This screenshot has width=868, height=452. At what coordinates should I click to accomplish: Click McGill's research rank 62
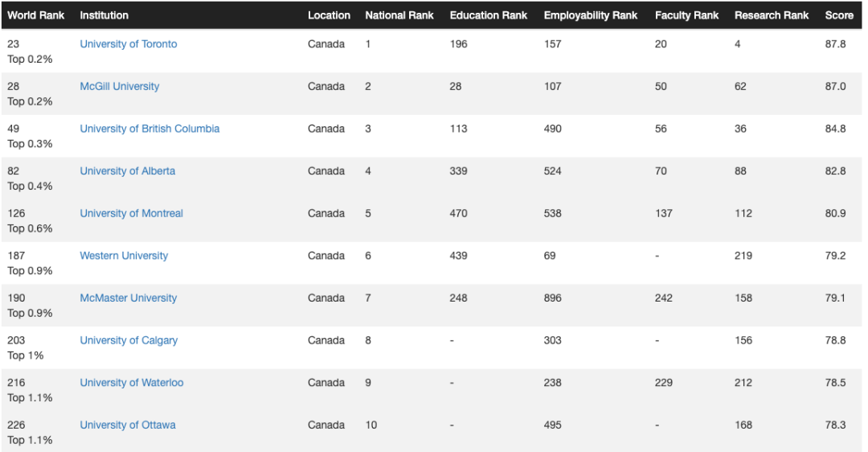(x=741, y=86)
